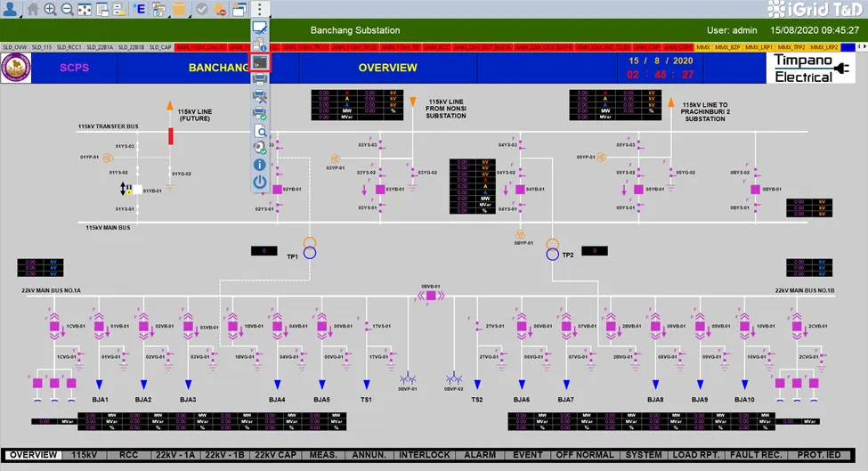Open the FAULT REC. navigation button
The height and width of the screenshot is (471, 868).
[756, 455]
